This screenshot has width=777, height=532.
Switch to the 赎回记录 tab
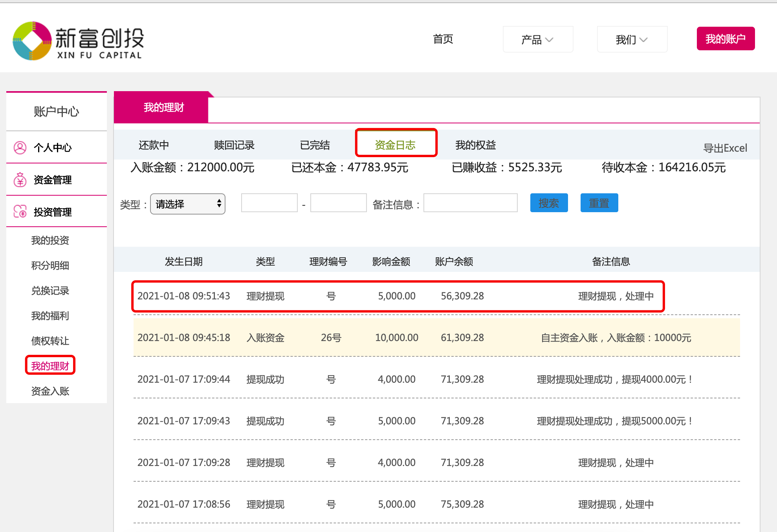[234, 145]
